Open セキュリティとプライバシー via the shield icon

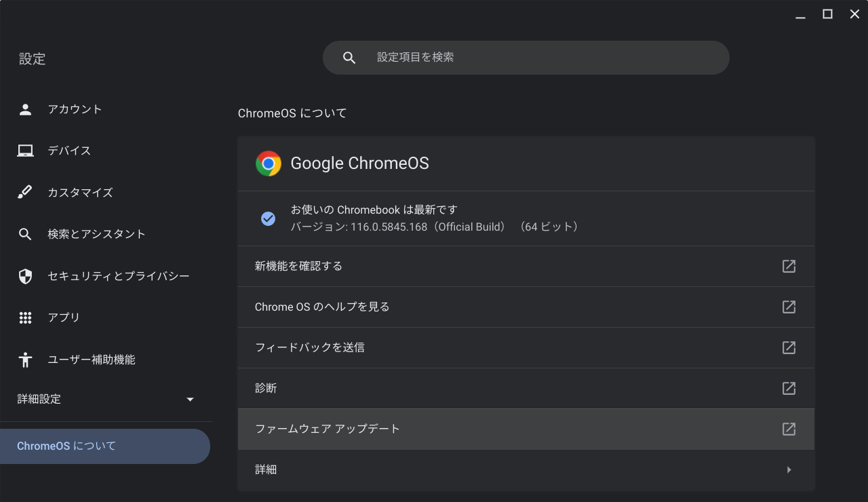(x=25, y=275)
